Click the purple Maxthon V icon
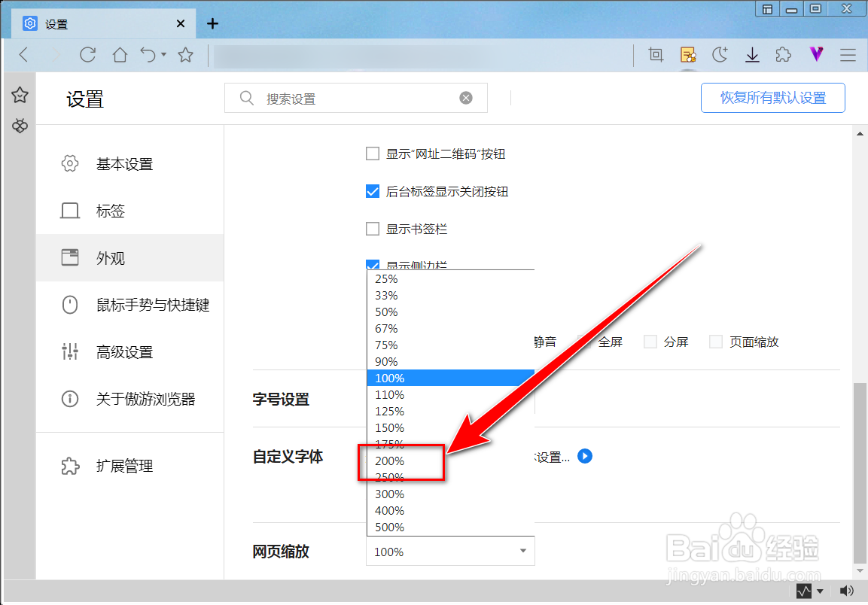The height and width of the screenshot is (605, 868). 815,54
